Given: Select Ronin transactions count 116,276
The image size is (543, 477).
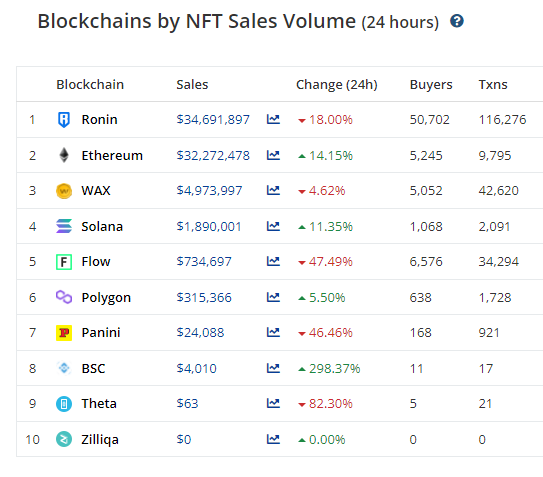Looking at the screenshot, I should click(x=502, y=120).
